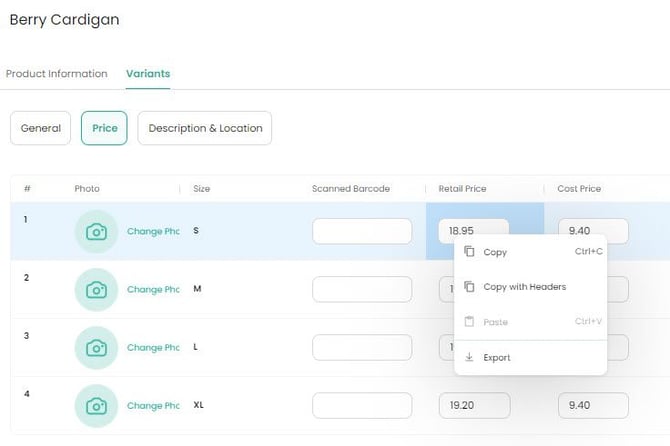Switch to the Product Information tab
Viewport: 670px width, 446px height.
[x=57, y=74]
